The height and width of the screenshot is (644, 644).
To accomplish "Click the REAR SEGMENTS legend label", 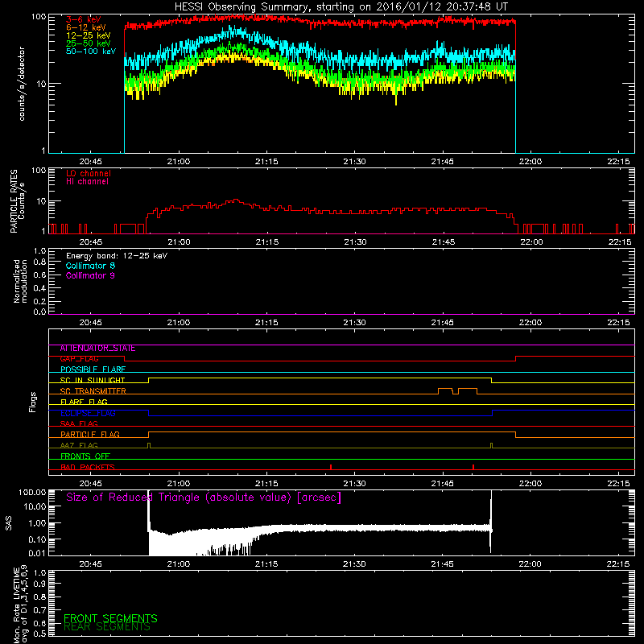I will (107, 627).
